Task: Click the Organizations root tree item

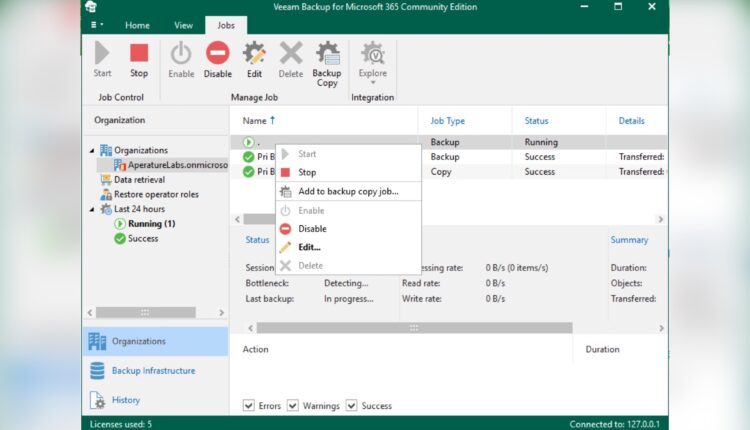Action: tap(134, 150)
